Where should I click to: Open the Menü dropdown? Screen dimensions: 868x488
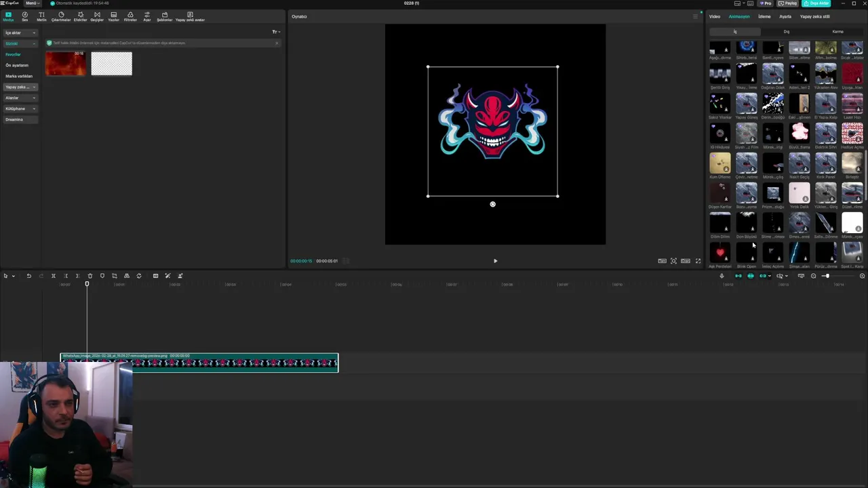tap(31, 3)
